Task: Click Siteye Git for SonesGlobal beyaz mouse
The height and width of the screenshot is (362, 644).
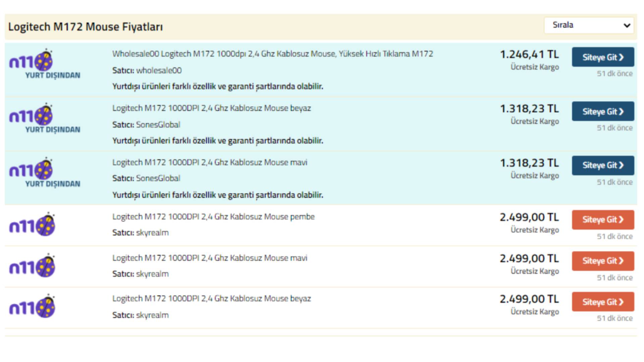Action: coord(603,111)
